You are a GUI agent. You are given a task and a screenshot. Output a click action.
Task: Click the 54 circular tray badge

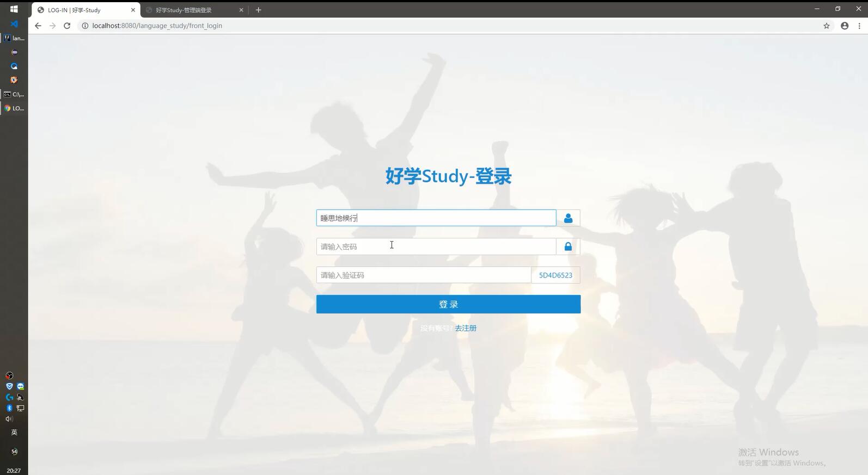(x=14, y=452)
